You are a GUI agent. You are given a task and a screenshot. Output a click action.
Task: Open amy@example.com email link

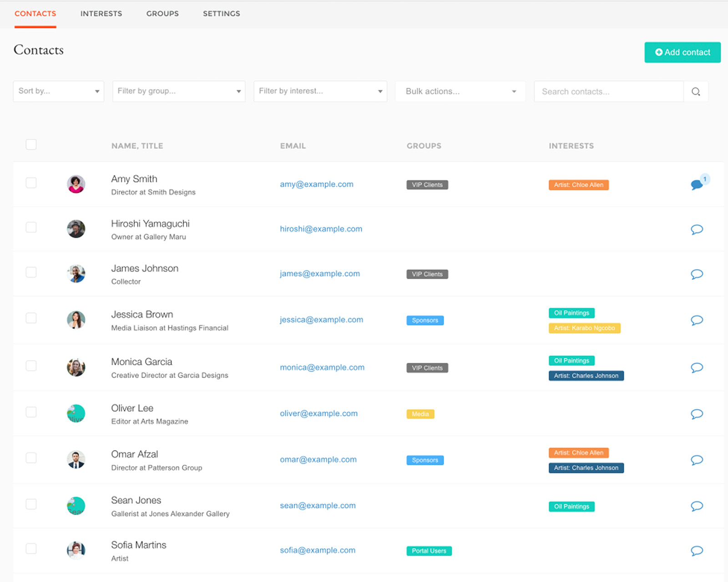coord(317,184)
